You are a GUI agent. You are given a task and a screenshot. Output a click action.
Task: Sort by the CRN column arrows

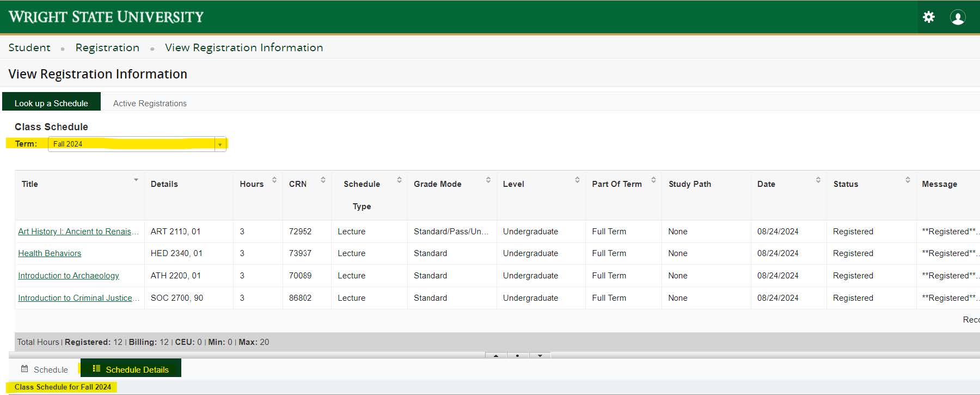pos(323,180)
